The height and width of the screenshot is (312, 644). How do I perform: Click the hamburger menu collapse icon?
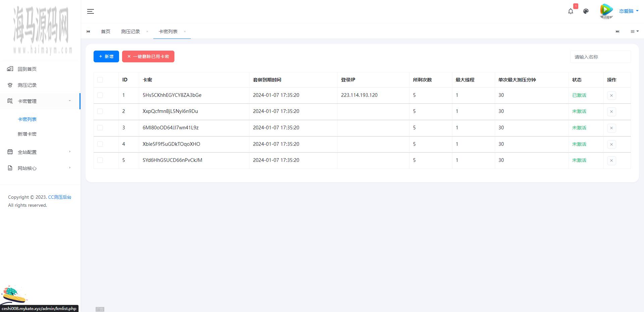point(90,11)
